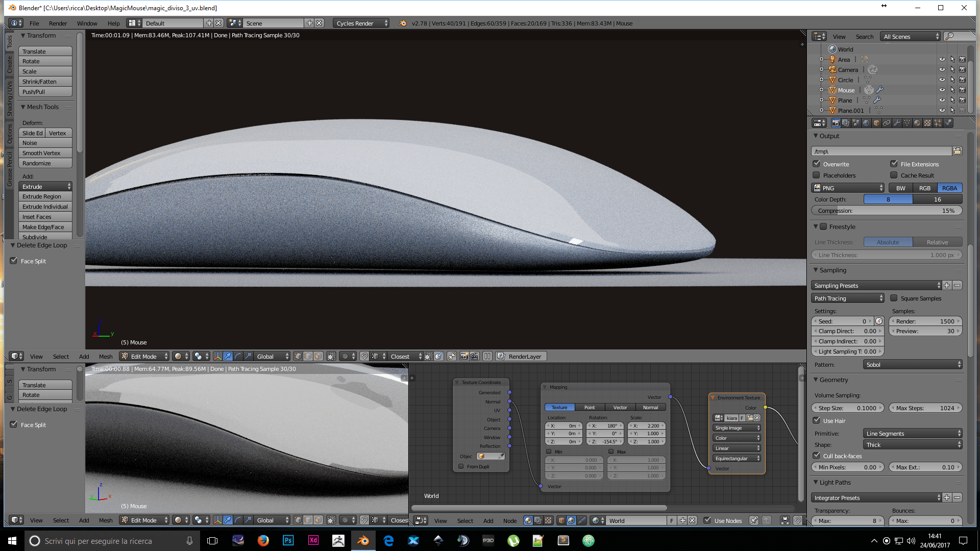Screen dimensions: 980x551
Task: Toggle Cull back-faces checkbox
Action: 817,456
